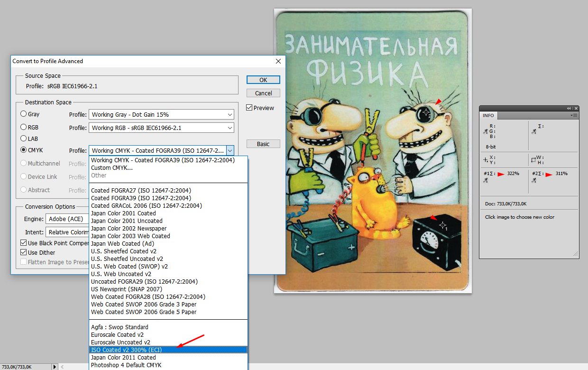Open the Info panel flyout menu
The width and height of the screenshot is (588, 370).
574,115
